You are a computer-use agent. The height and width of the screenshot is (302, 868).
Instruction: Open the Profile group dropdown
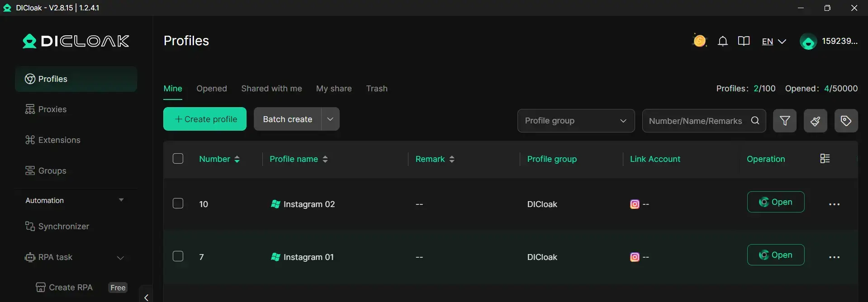click(575, 121)
